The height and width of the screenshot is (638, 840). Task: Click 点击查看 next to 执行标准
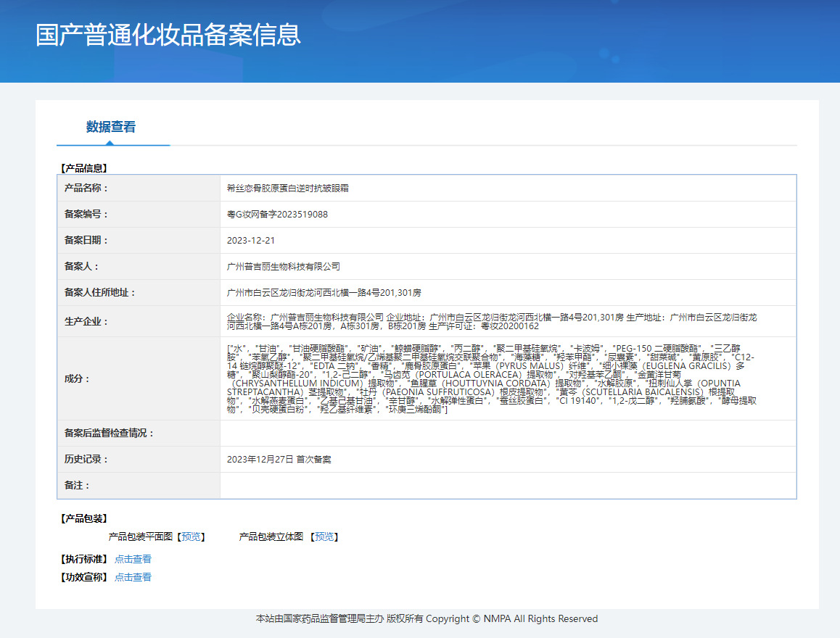(x=133, y=559)
